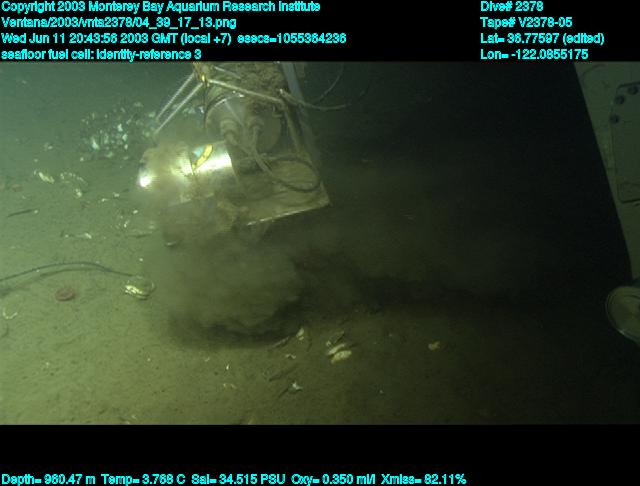Click the 'Lon= -122.0855175' readout
This screenshot has height=486, width=640.
[534, 54]
